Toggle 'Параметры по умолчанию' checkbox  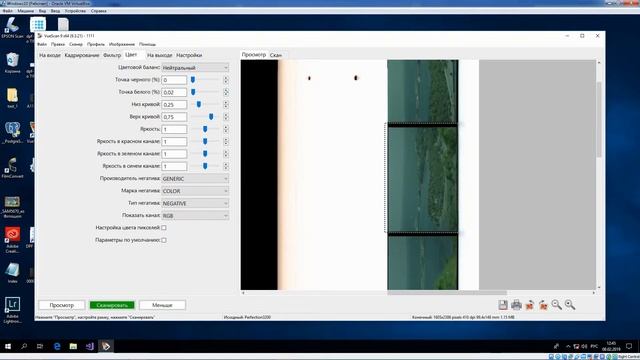pyautogui.click(x=164, y=240)
